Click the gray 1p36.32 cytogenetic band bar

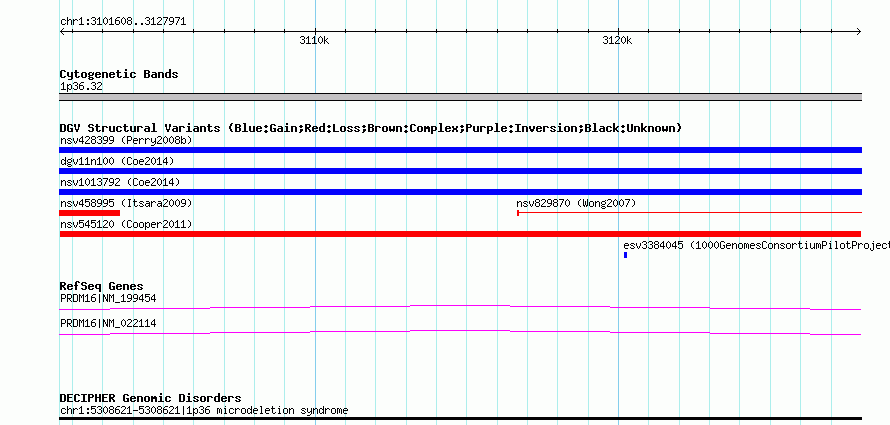(x=460, y=96)
